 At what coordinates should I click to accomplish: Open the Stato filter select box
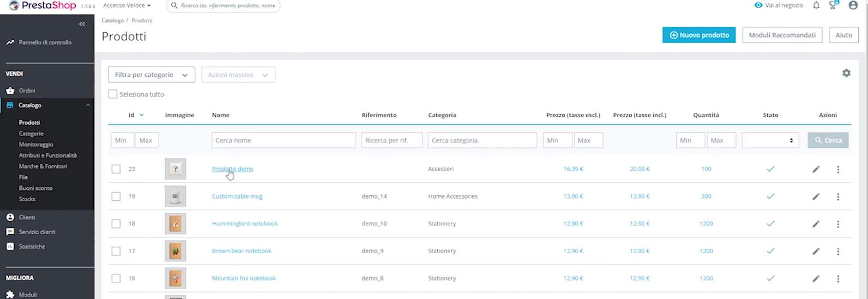[770, 140]
